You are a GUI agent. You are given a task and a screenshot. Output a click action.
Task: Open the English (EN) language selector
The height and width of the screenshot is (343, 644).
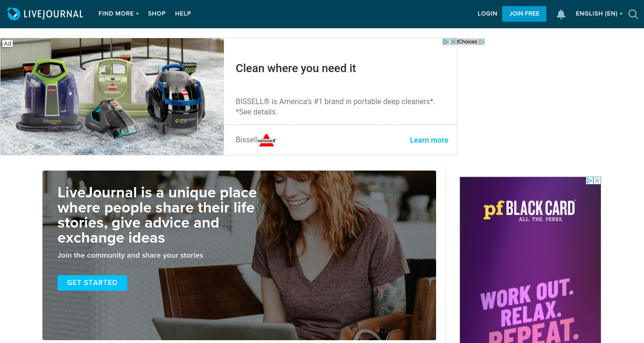599,14
